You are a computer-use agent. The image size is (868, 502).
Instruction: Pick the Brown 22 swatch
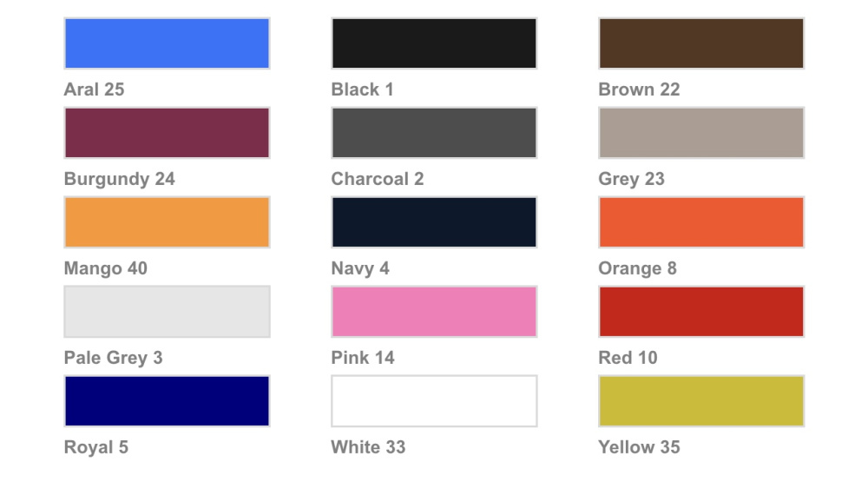click(x=700, y=43)
